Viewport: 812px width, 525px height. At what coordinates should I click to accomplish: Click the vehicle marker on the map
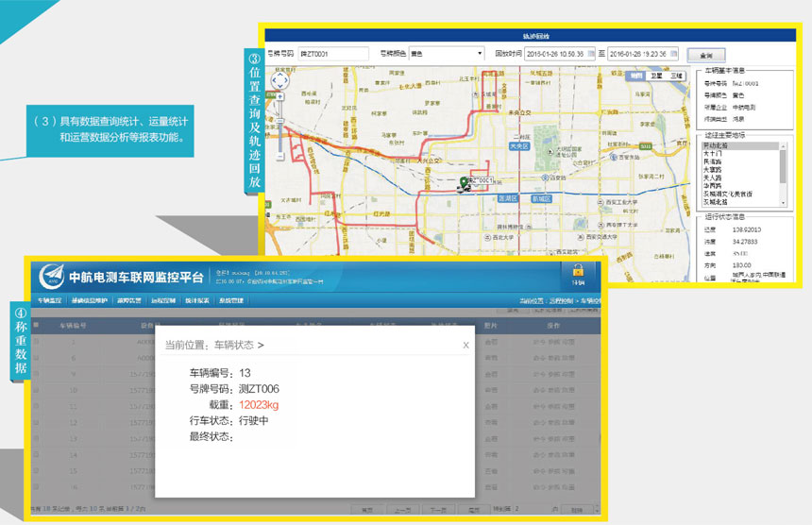click(463, 184)
